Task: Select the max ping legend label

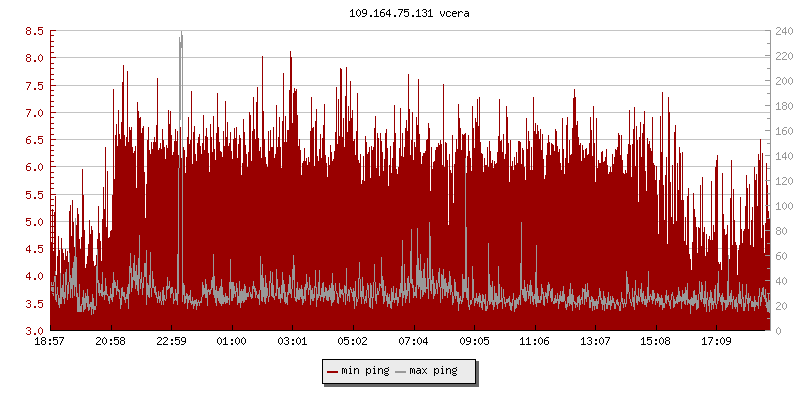Action: pos(433,371)
